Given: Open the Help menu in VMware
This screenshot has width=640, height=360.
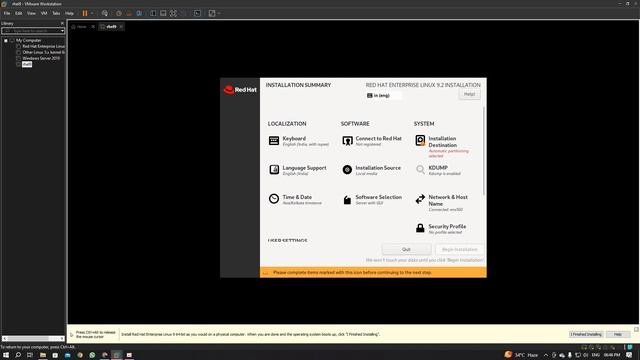Looking at the screenshot, I should click(x=69, y=13).
